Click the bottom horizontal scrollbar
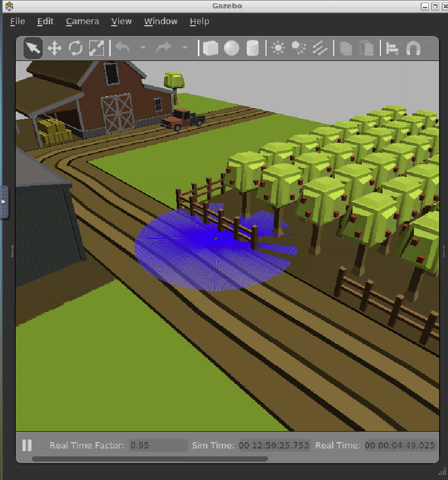Viewport: 448px width, 480px height. (x=150, y=458)
